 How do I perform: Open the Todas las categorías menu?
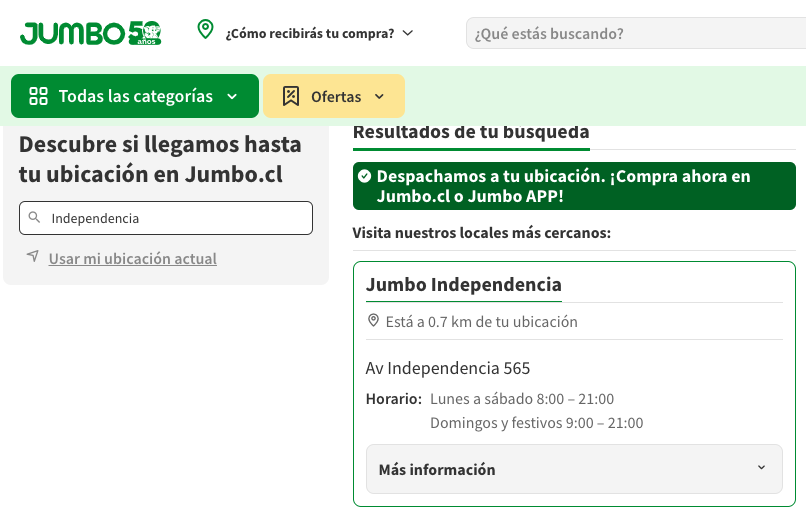[135, 96]
